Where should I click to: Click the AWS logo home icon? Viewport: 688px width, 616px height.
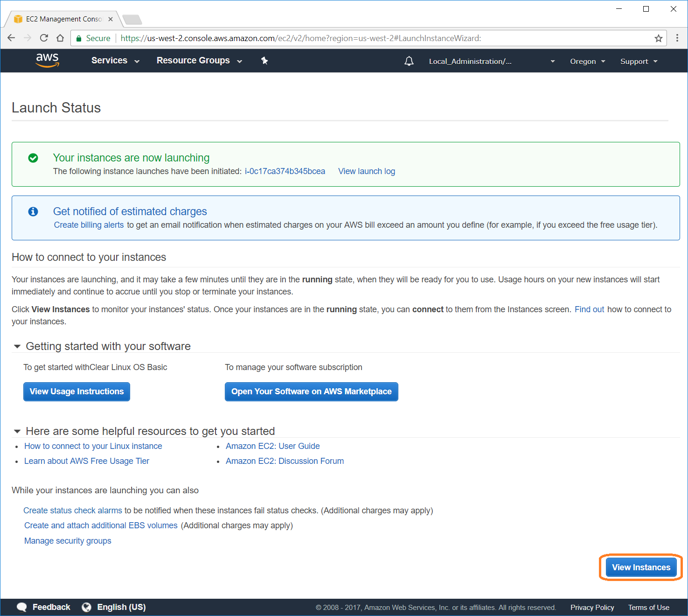[x=47, y=61]
